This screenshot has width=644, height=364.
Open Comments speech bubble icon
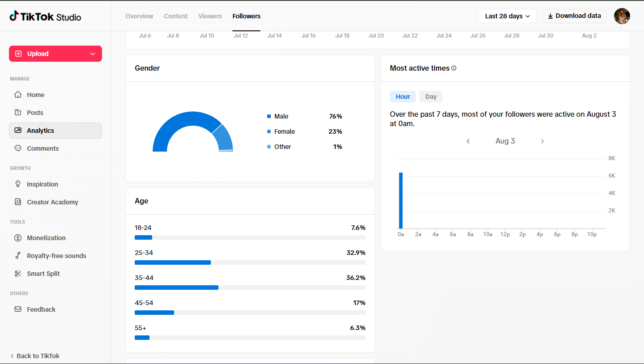point(18,148)
